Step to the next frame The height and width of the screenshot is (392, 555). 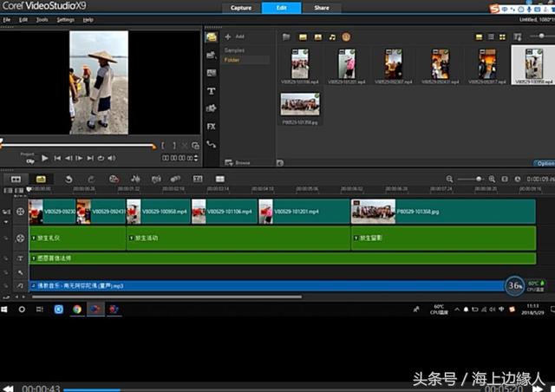[x=79, y=158]
